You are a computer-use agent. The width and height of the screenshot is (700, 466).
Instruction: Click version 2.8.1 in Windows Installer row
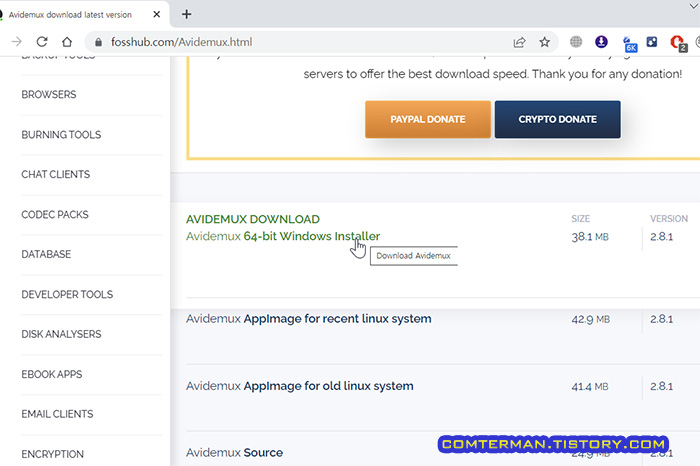[661, 237]
